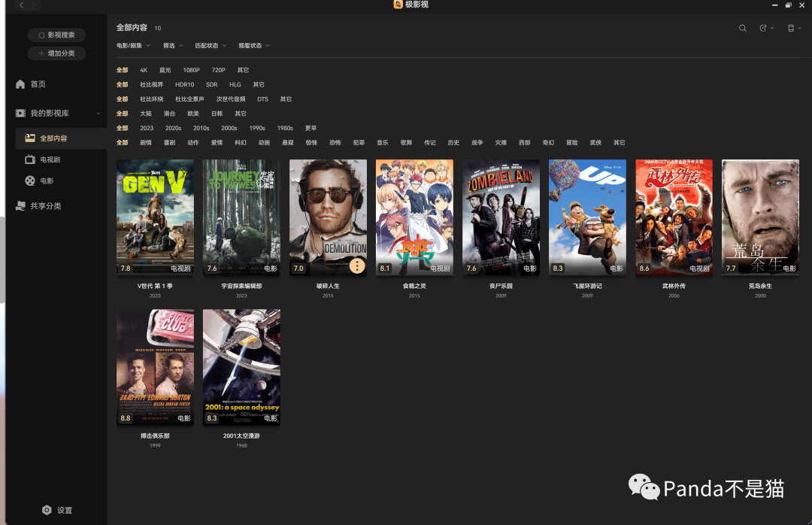Click the three-dot menu on 破碎人生 poster
The image size is (812, 525).
pyautogui.click(x=357, y=266)
